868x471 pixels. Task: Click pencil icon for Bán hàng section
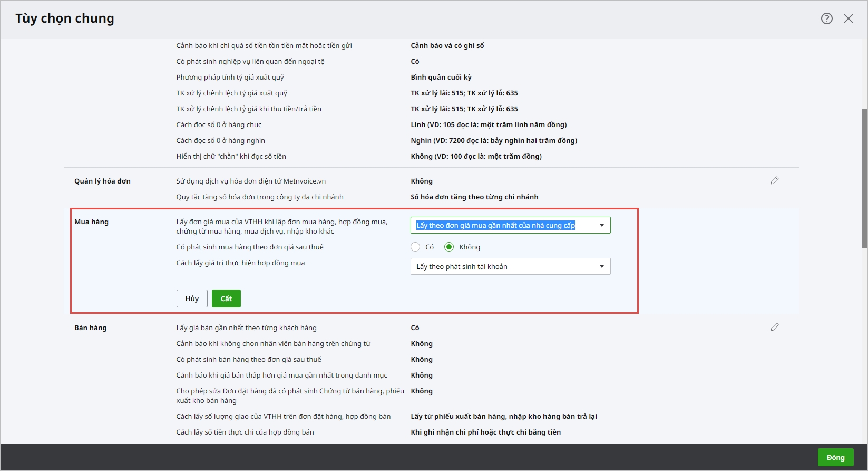[774, 327]
